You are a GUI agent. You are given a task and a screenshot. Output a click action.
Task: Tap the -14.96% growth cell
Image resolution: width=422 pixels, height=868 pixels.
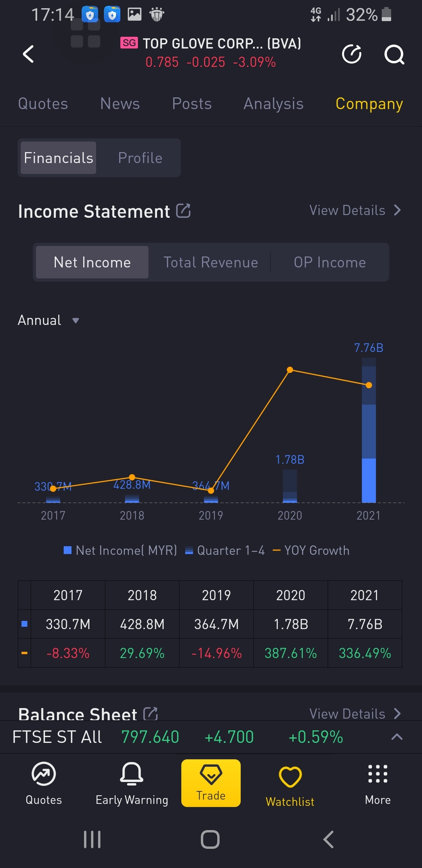(x=216, y=653)
